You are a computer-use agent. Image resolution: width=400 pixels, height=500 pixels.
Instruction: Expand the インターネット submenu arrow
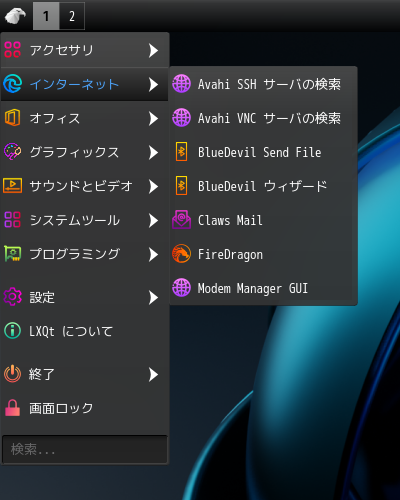(x=153, y=84)
